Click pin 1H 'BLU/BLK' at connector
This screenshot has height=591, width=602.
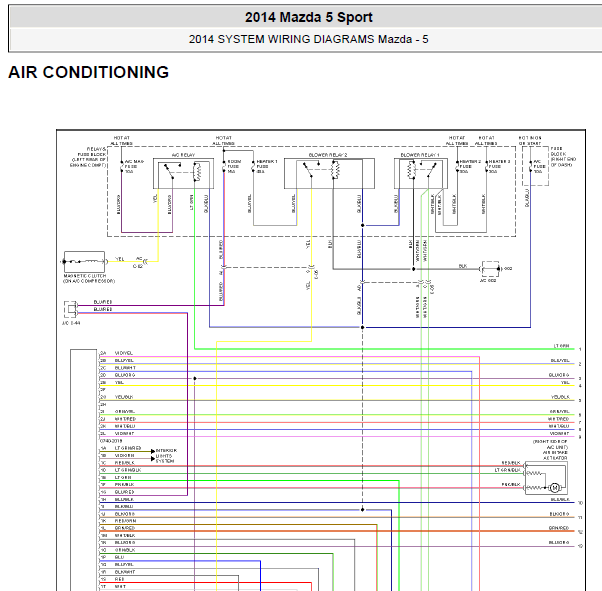[124, 499]
